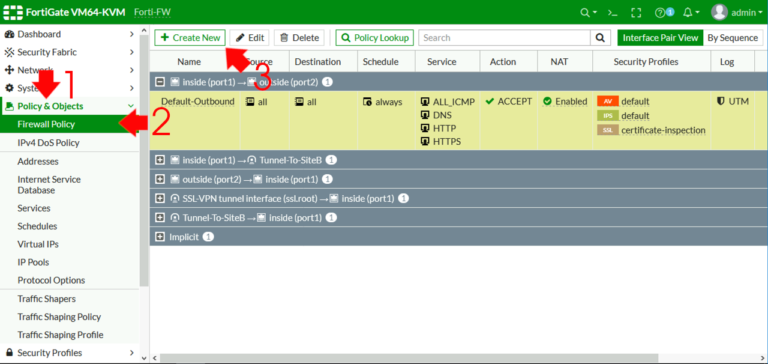Click the UTM log shield icon
Image resolution: width=768 pixels, height=364 pixels.
[720, 101]
